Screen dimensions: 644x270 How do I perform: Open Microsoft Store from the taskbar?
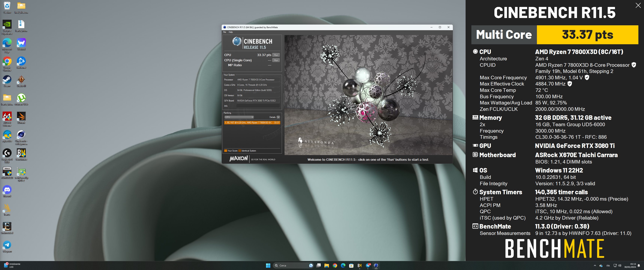[x=351, y=265]
